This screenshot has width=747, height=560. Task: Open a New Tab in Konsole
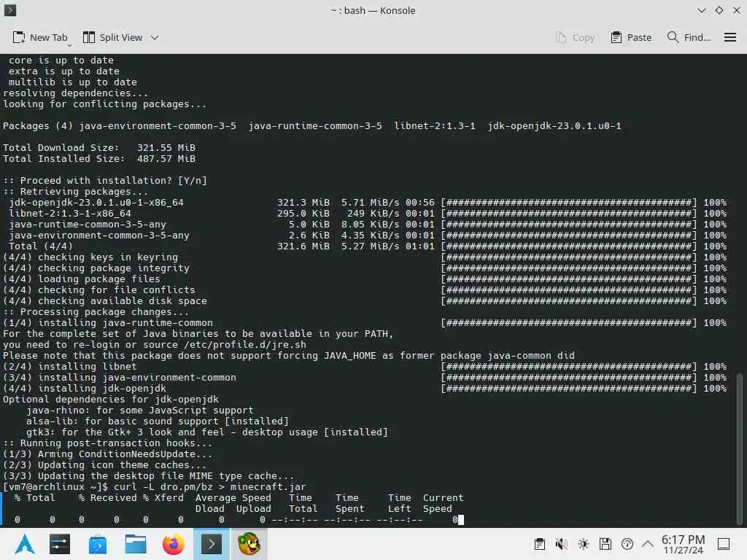40,38
